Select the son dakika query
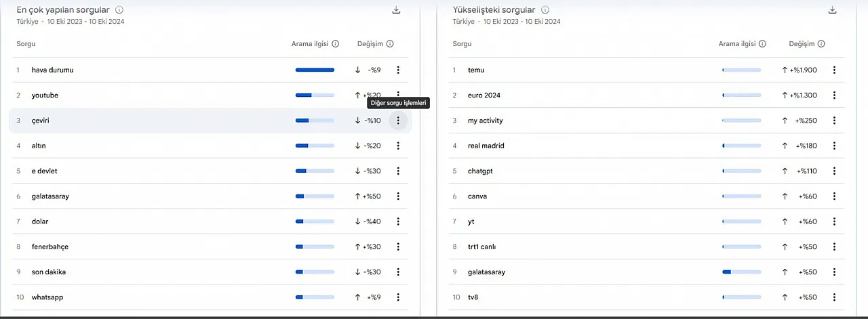This screenshot has height=319, width=868. click(48, 272)
